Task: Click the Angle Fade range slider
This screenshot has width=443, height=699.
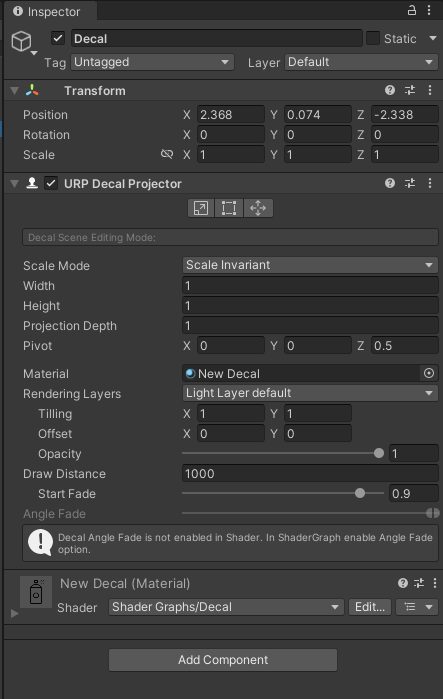Action: 311,513
